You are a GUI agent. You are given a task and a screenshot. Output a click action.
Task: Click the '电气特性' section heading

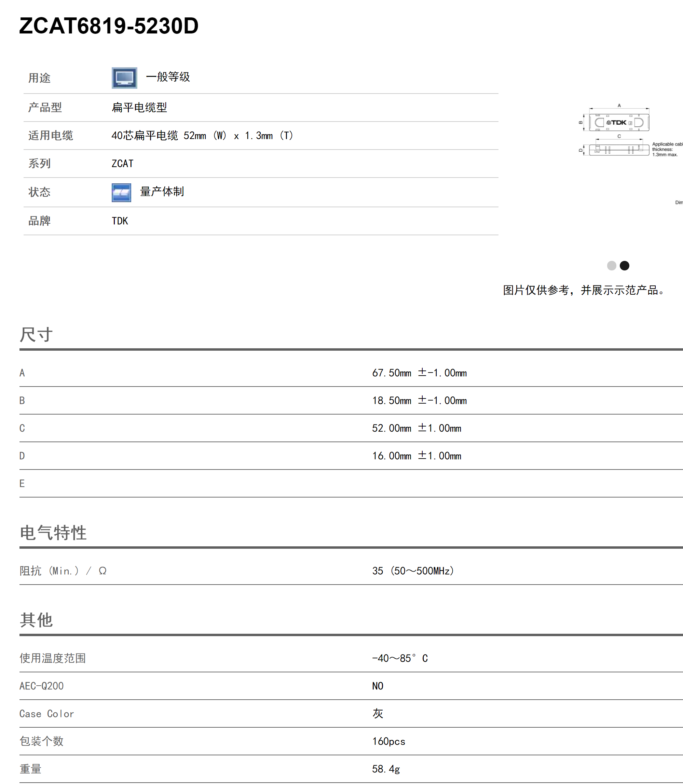pyautogui.click(x=53, y=532)
